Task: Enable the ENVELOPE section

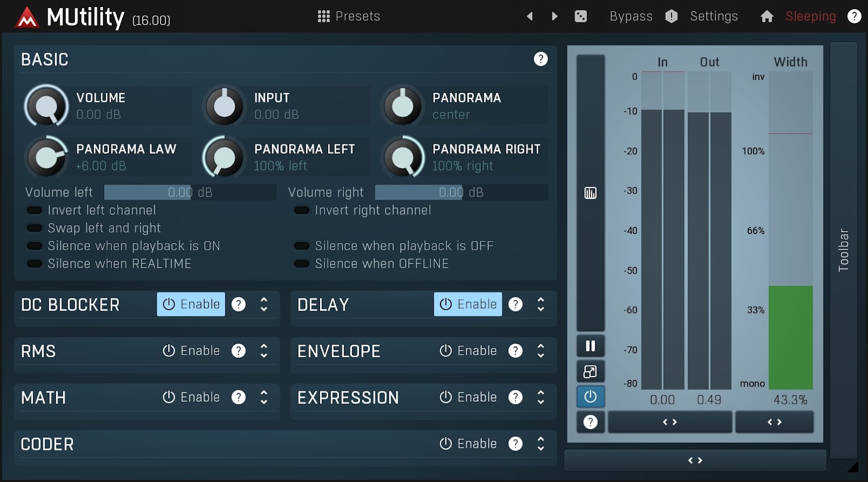Action: click(x=468, y=351)
